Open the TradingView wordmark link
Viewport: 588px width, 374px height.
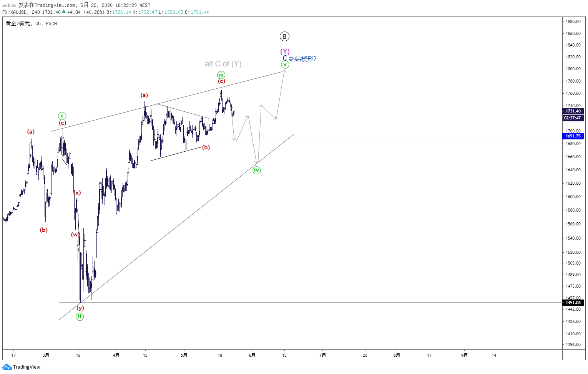point(27,367)
